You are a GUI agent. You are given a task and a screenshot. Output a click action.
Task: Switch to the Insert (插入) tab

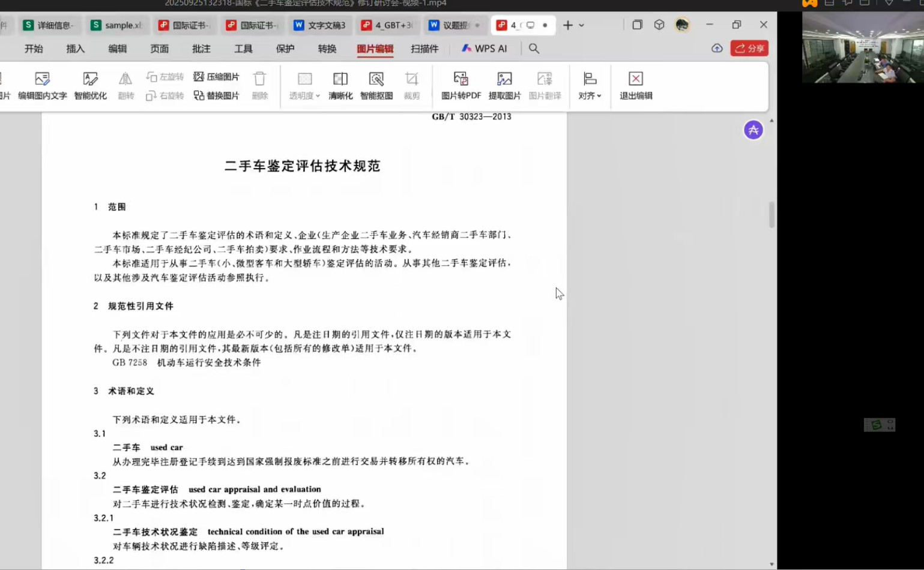tap(76, 49)
